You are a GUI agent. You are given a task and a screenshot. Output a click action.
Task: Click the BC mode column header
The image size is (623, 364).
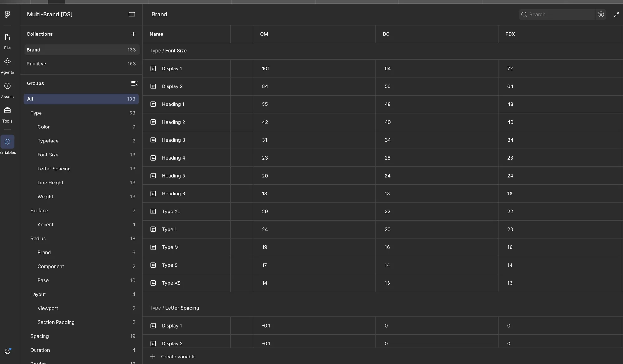pos(437,34)
